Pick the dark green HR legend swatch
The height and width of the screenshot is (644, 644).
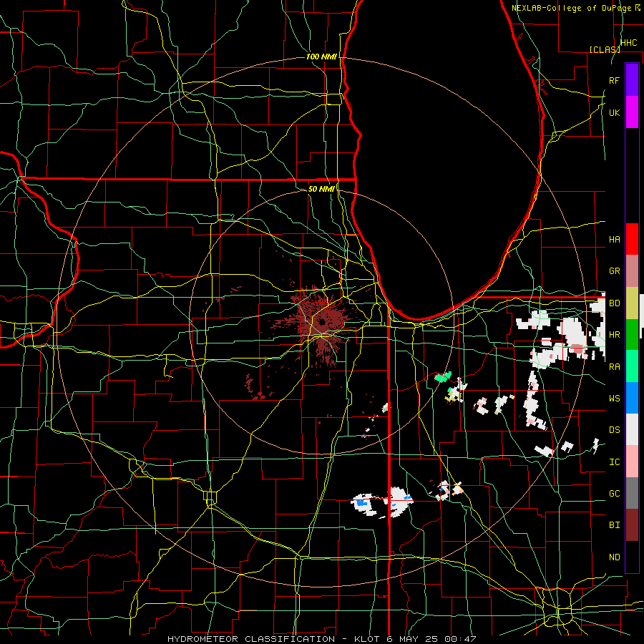point(632,334)
